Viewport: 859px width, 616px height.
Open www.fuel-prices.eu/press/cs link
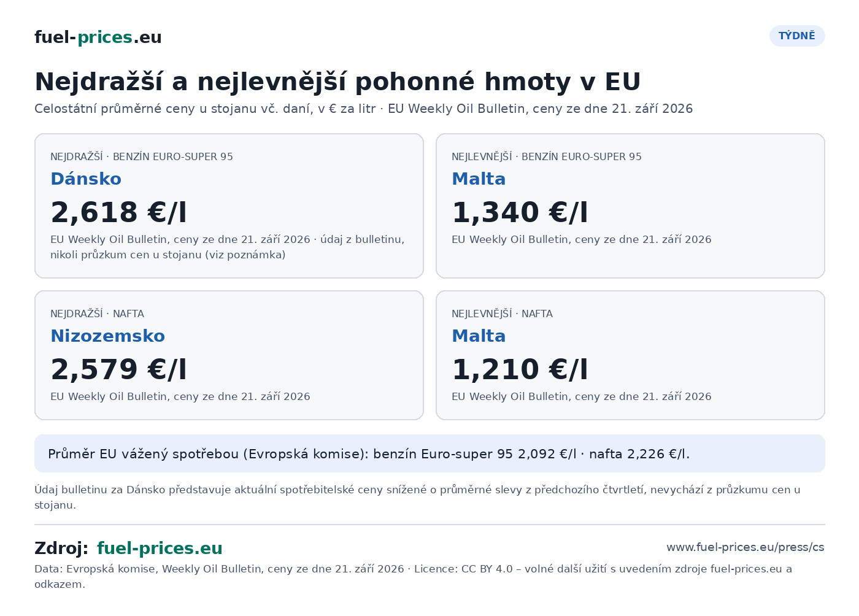[x=745, y=547]
